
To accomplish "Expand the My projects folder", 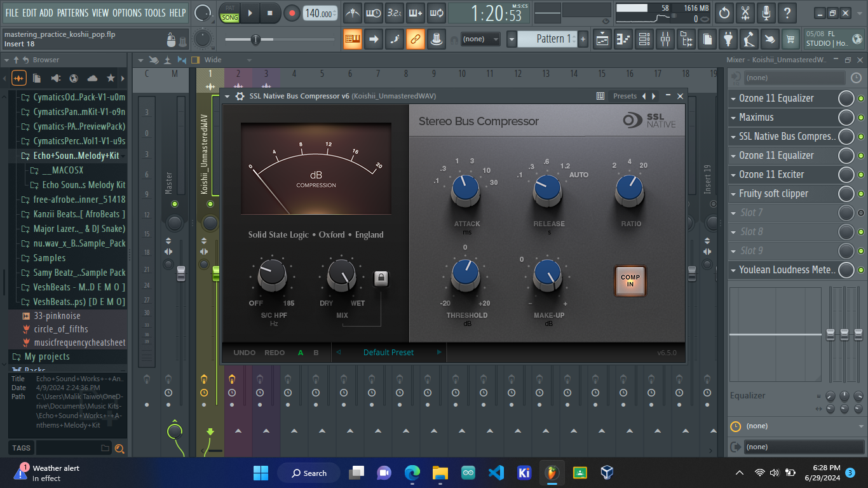I will coord(47,356).
